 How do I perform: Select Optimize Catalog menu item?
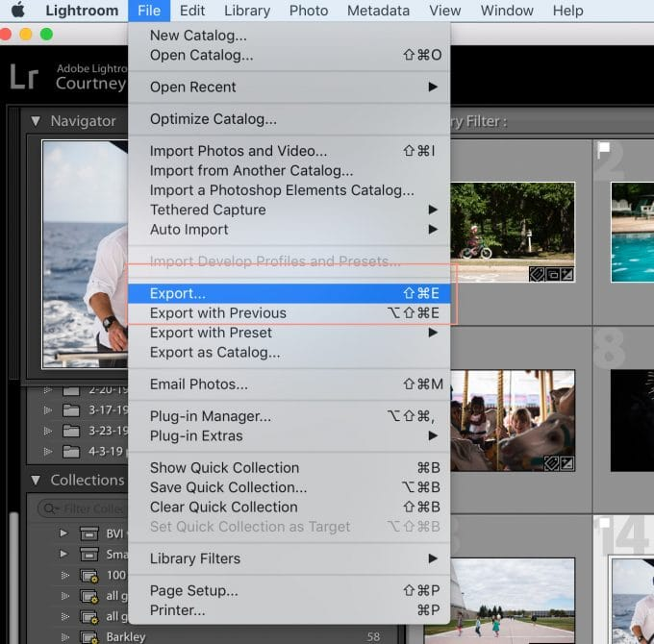289,119
